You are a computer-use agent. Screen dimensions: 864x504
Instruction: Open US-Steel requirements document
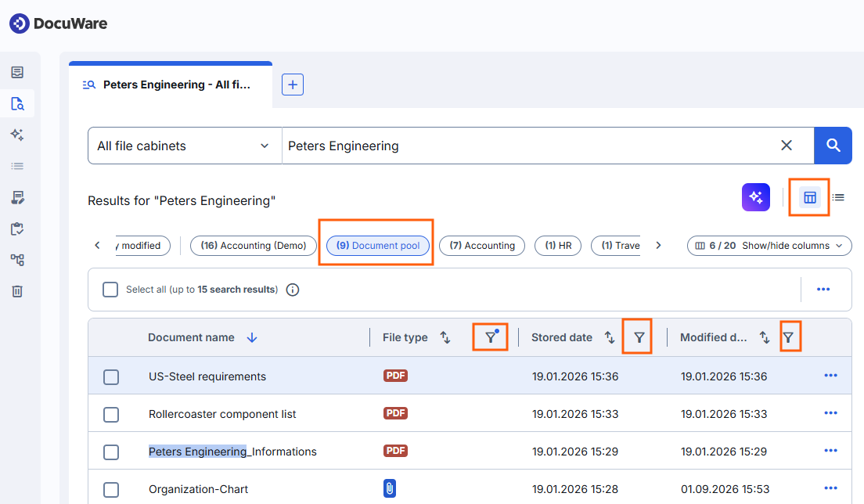[x=207, y=376]
